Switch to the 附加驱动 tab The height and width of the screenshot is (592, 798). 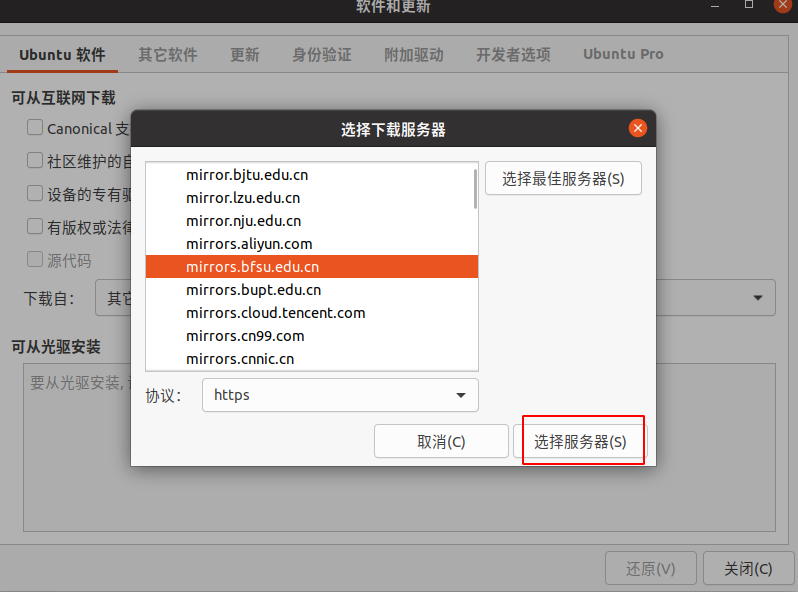(414, 54)
